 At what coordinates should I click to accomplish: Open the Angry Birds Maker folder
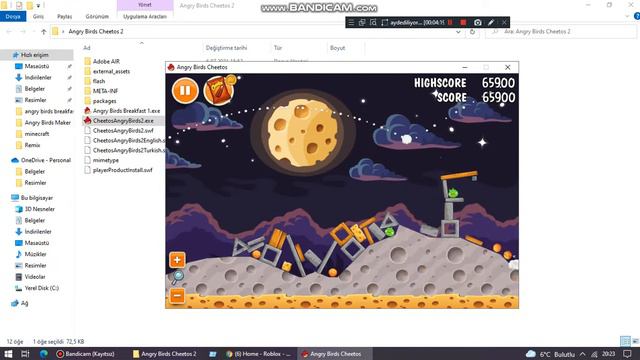[x=48, y=122]
